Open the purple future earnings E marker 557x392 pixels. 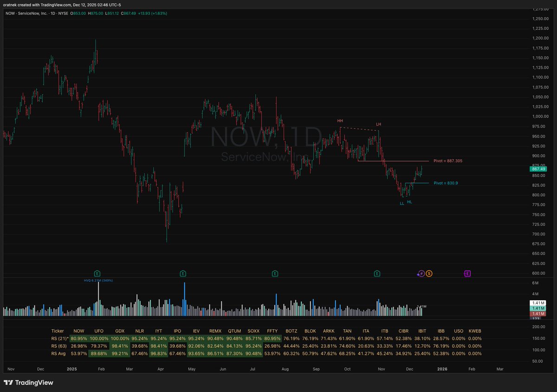[x=467, y=273]
